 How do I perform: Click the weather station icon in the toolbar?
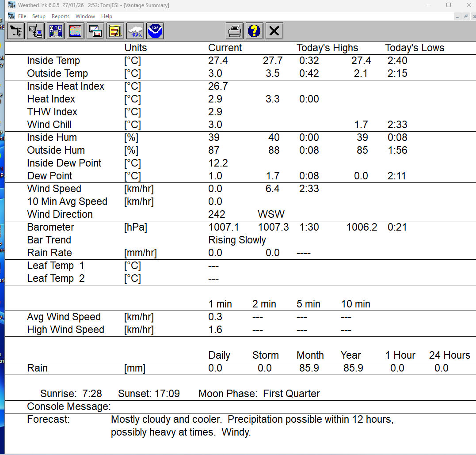[16, 31]
